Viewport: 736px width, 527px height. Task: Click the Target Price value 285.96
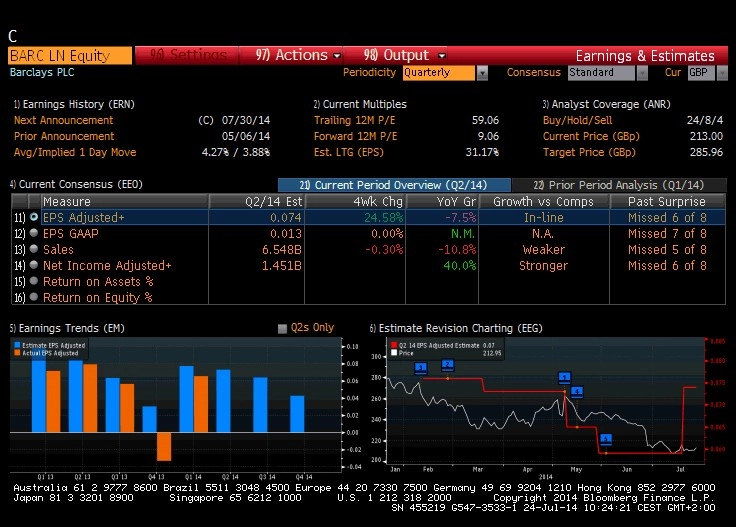[x=706, y=152]
